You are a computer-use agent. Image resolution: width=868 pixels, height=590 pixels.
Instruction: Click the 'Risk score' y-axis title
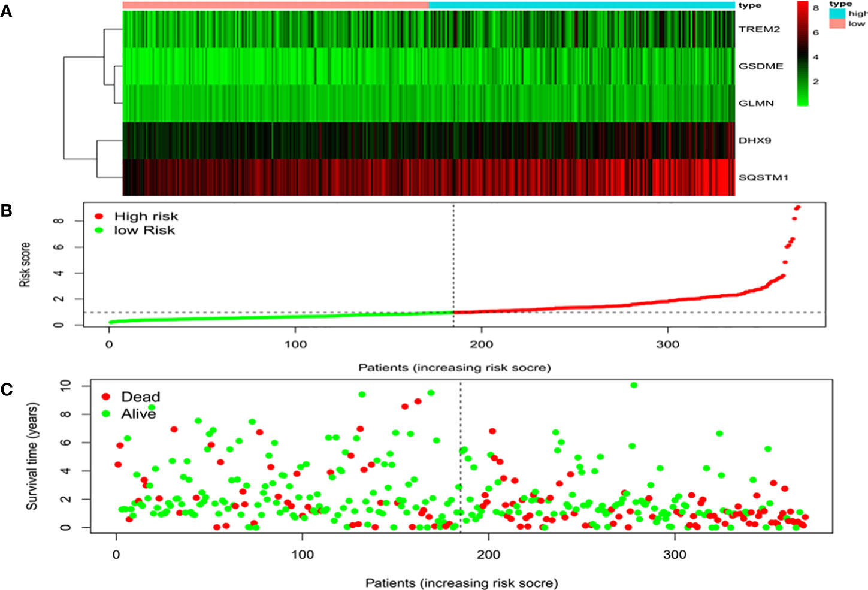tap(25, 264)
